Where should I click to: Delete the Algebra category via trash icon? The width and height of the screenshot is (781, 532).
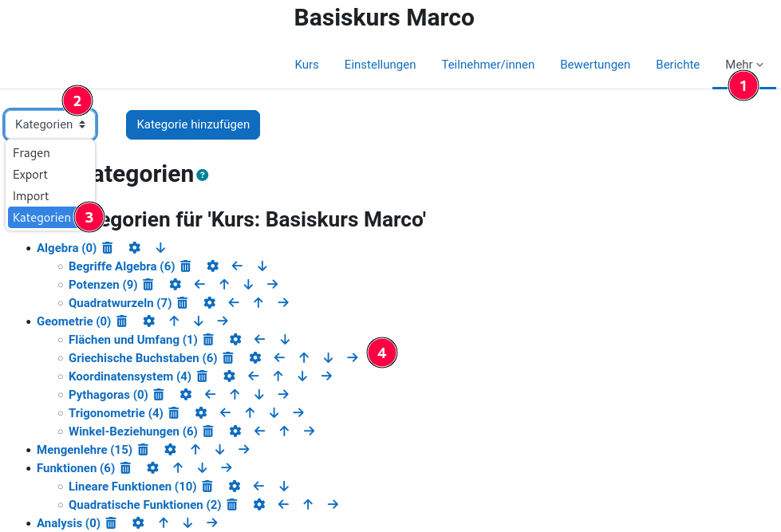pos(108,248)
